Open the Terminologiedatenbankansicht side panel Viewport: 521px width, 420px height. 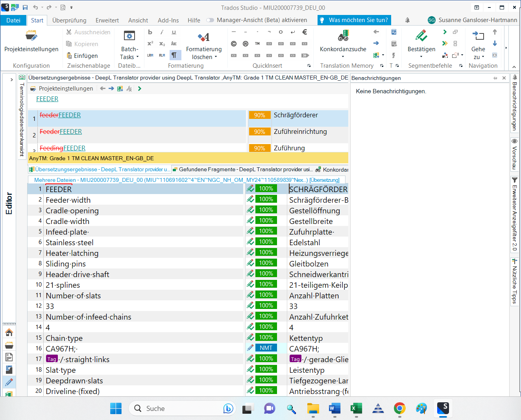(x=22, y=117)
